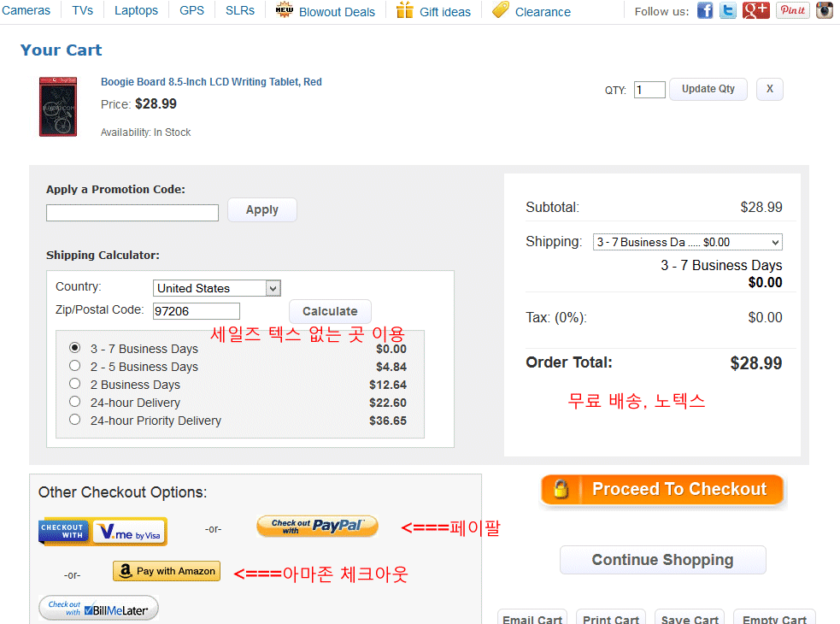840x624 pixels.
Task: Choose 24-hour Delivery shipping option
Action: click(75, 402)
